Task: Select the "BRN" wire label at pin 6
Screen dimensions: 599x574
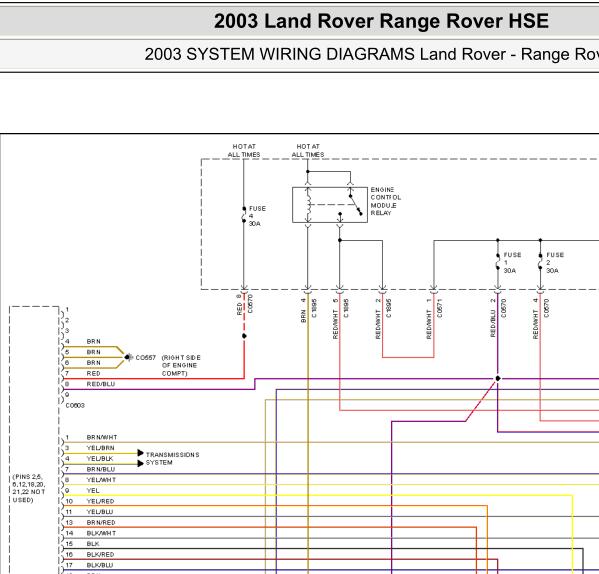Action: click(x=94, y=362)
